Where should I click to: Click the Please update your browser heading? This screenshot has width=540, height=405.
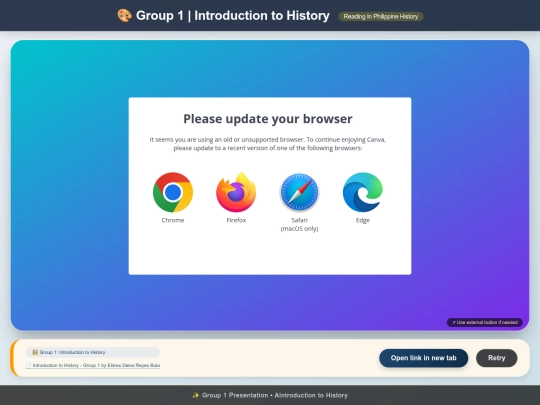point(268,119)
